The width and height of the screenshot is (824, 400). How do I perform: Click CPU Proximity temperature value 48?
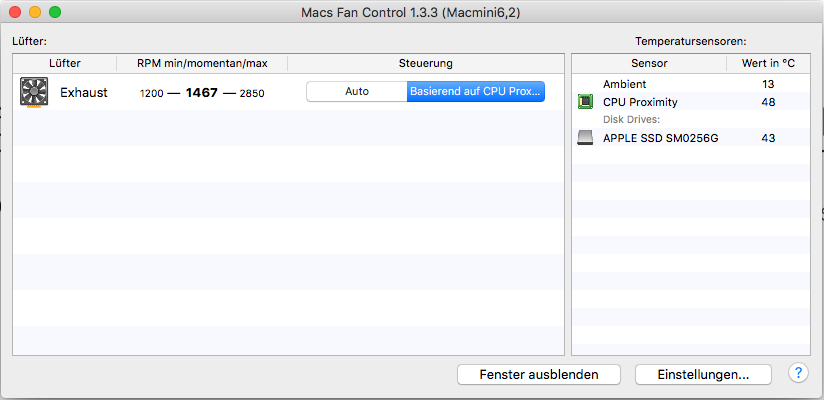coord(768,102)
